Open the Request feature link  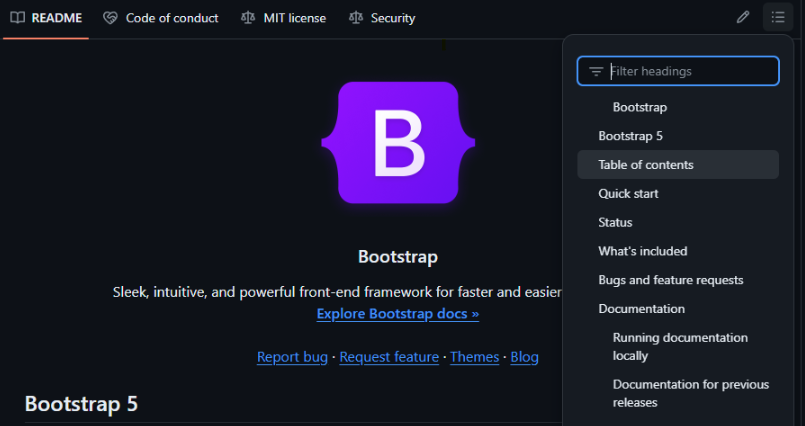pyautogui.click(x=389, y=357)
